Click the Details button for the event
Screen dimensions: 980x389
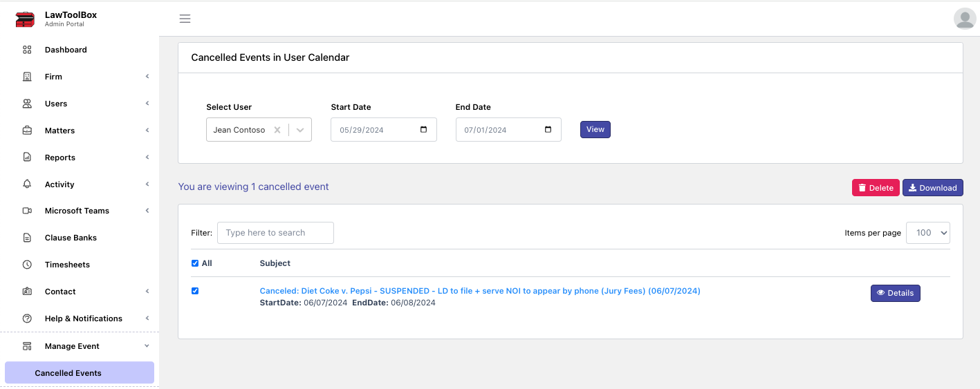point(896,293)
